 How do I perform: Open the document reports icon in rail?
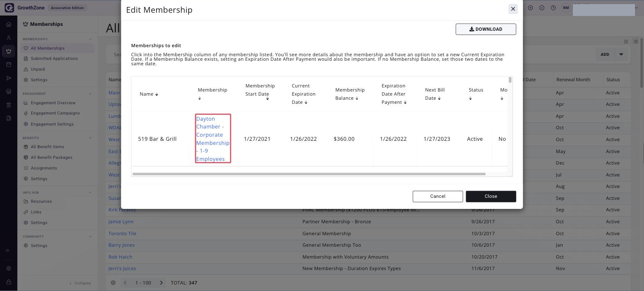pyautogui.click(x=9, y=118)
